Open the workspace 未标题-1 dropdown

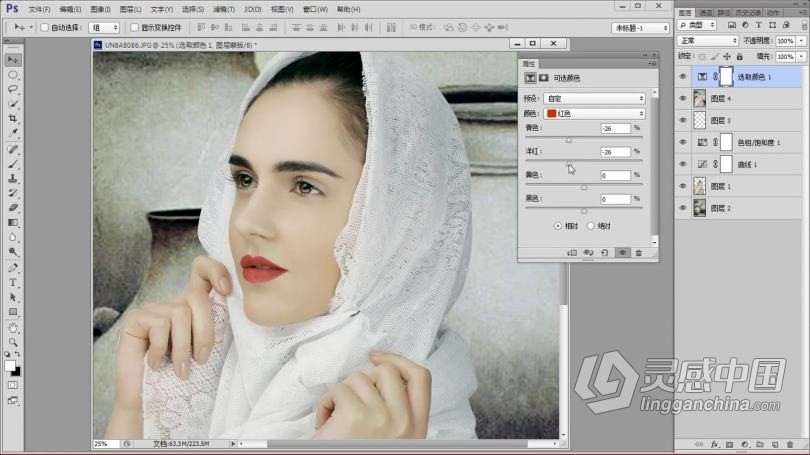[x=641, y=28]
